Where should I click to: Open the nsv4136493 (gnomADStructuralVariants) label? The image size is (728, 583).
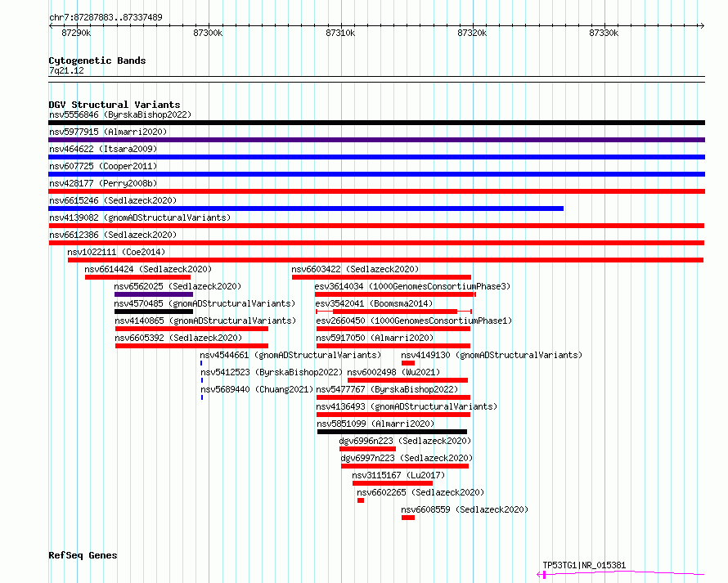tap(407, 406)
